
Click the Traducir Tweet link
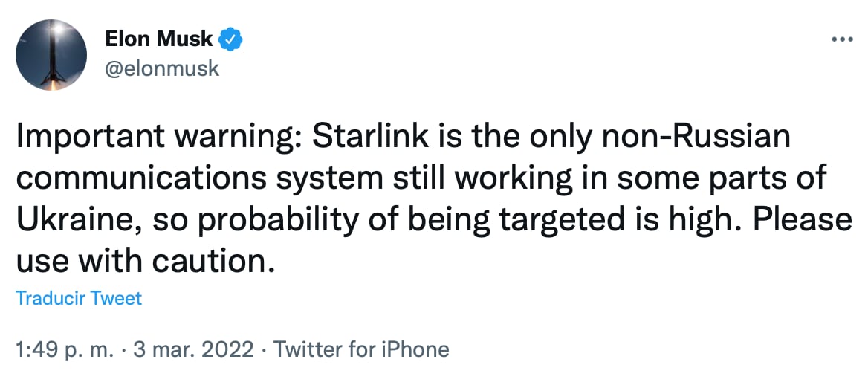pos(78,299)
